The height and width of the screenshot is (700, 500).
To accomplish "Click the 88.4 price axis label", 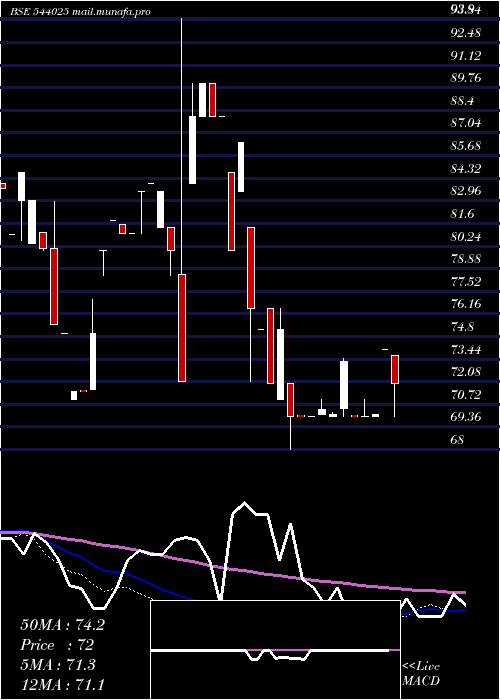I will tap(463, 101).
